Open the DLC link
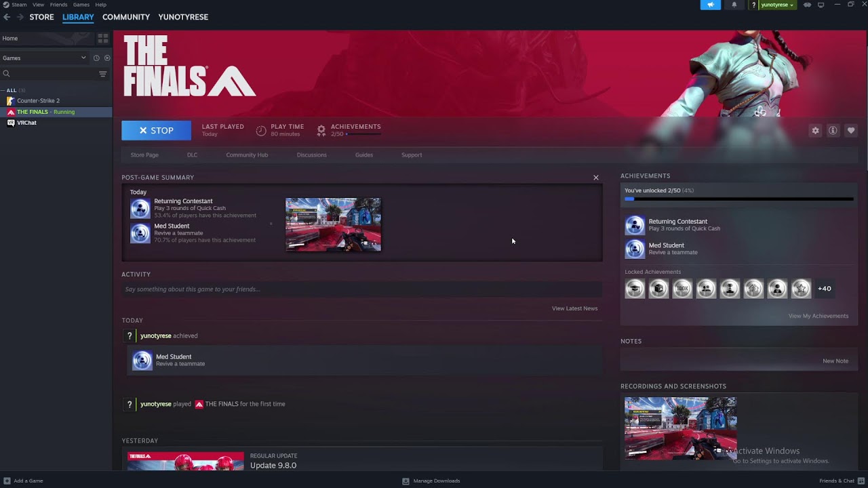Image resolution: width=868 pixels, height=488 pixels. click(193, 155)
